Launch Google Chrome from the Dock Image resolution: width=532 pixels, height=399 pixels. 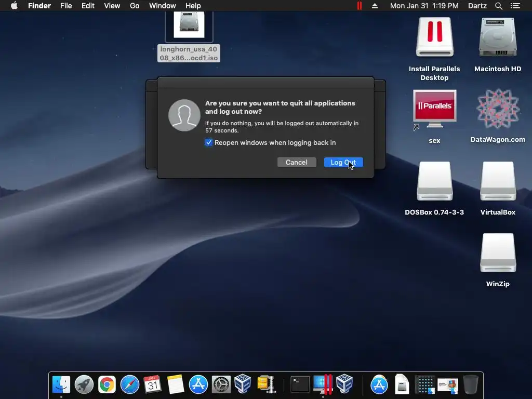click(107, 384)
